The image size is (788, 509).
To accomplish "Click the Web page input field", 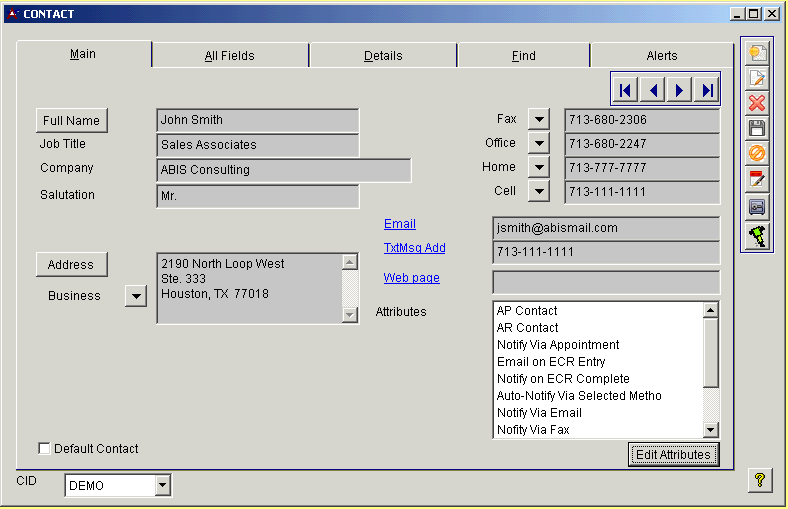I will click(605, 282).
